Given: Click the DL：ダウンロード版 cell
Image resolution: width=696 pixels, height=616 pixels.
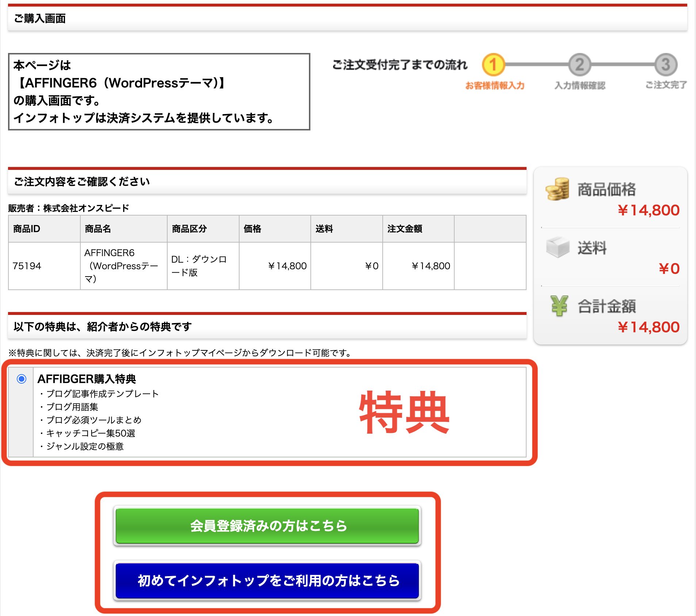Looking at the screenshot, I should 203,266.
